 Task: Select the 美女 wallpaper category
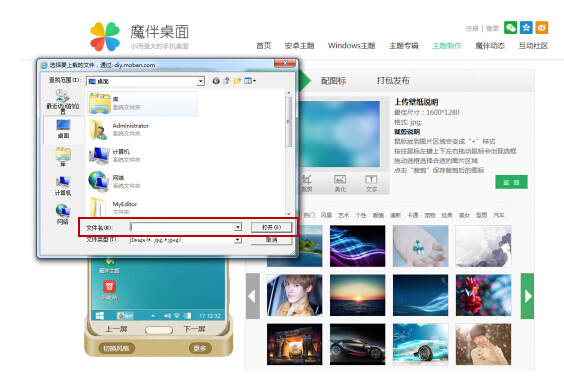coord(464,215)
